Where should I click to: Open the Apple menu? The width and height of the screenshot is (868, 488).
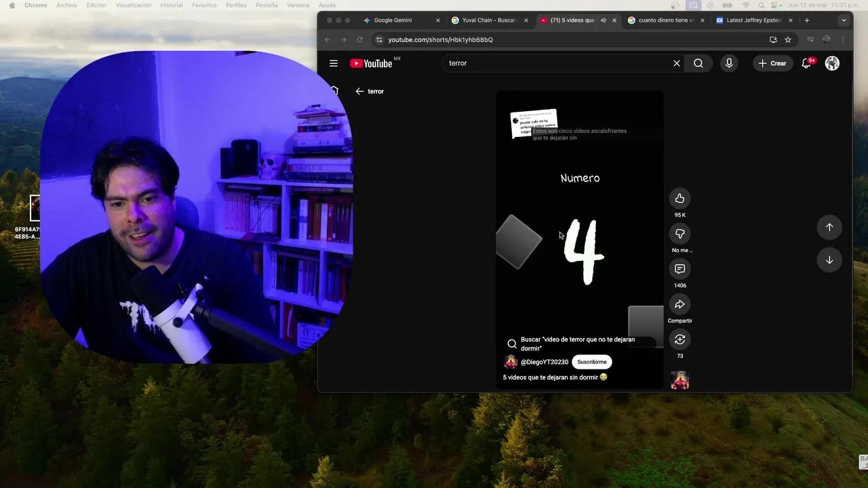(12, 5)
